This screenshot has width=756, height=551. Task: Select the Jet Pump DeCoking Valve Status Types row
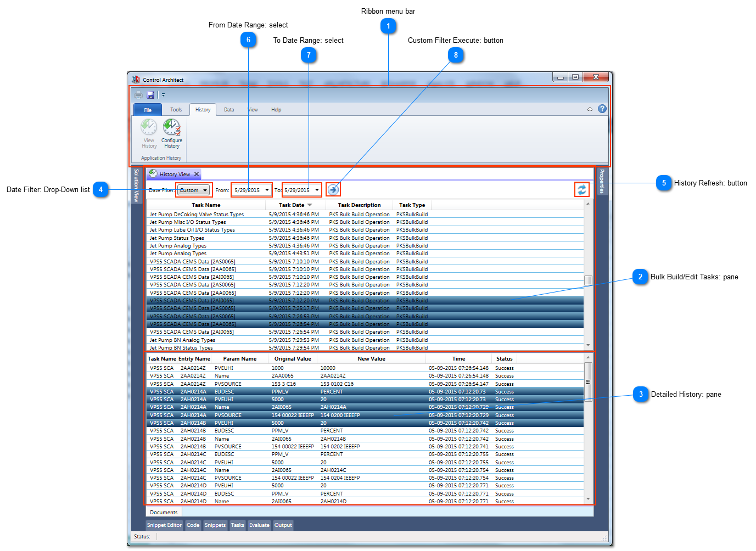coord(365,215)
